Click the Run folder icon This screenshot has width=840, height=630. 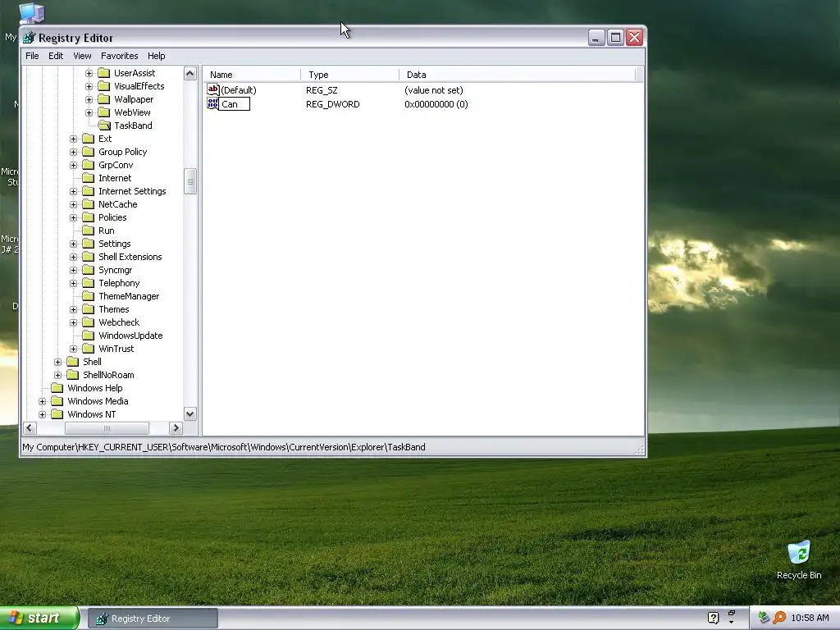click(89, 231)
